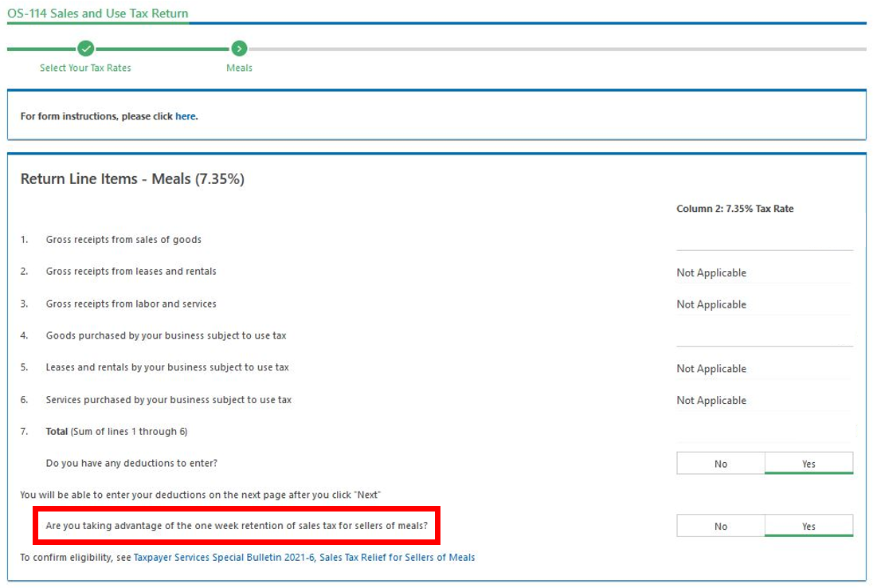Click Not Applicable for labor and services receipts
Viewport: 873px width, 588px height.
pyautogui.click(x=711, y=304)
